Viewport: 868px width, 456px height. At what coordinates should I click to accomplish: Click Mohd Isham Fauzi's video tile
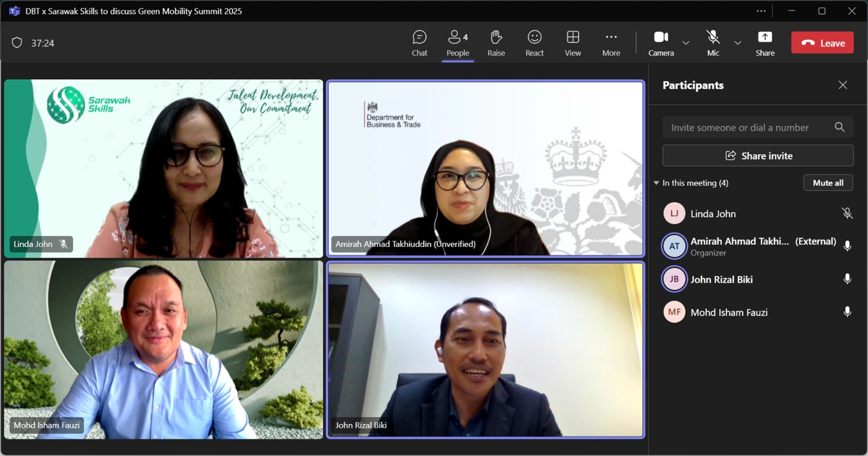coord(163,350)
